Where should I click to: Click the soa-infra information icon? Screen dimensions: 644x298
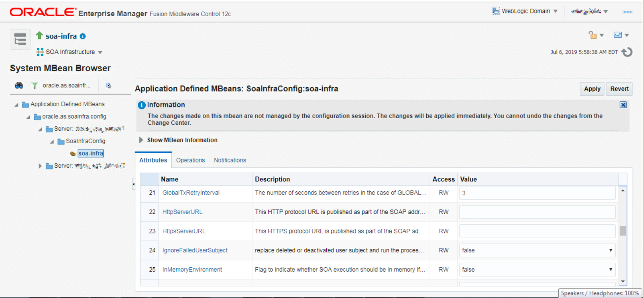(83, 36)
